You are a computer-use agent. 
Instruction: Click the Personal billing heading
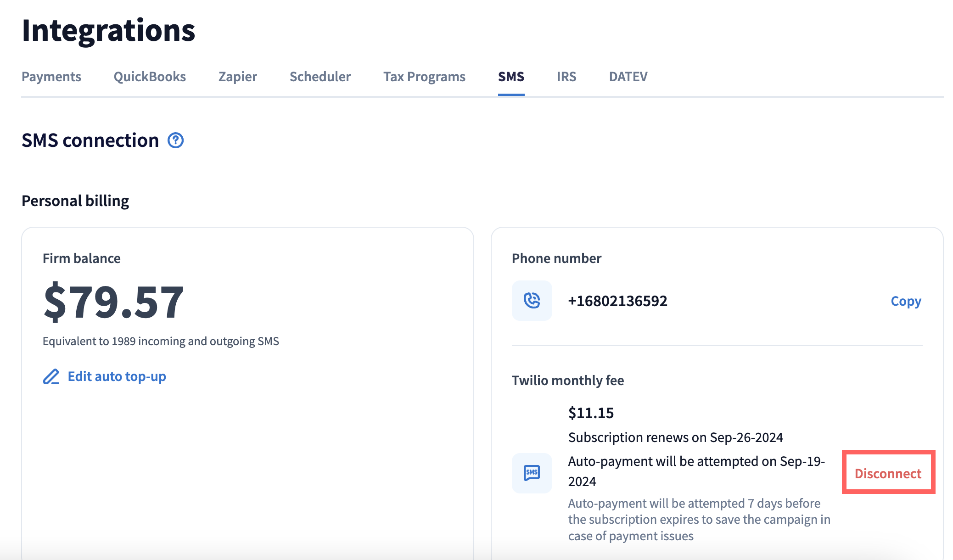pyautogui.click(x=75, y=201)
